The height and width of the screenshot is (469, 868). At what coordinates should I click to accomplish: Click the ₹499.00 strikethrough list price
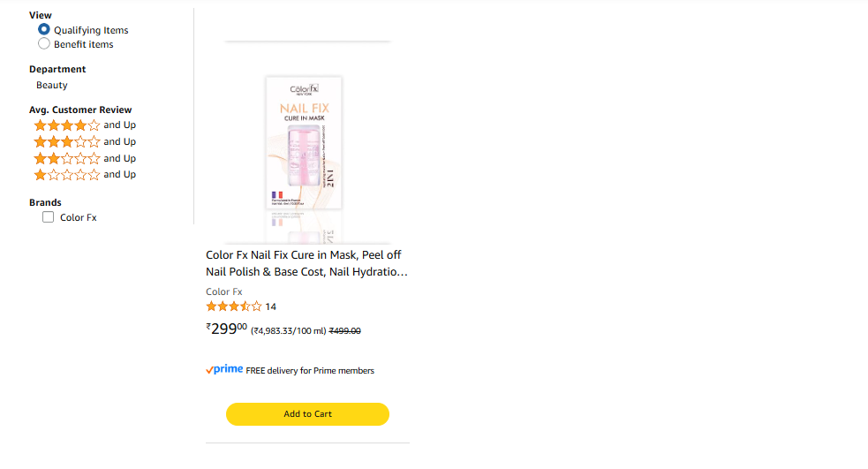pos(344,330)
